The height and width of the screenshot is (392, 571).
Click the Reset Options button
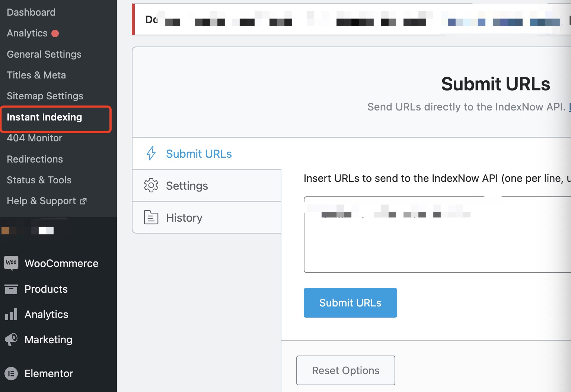click(345, 370)
